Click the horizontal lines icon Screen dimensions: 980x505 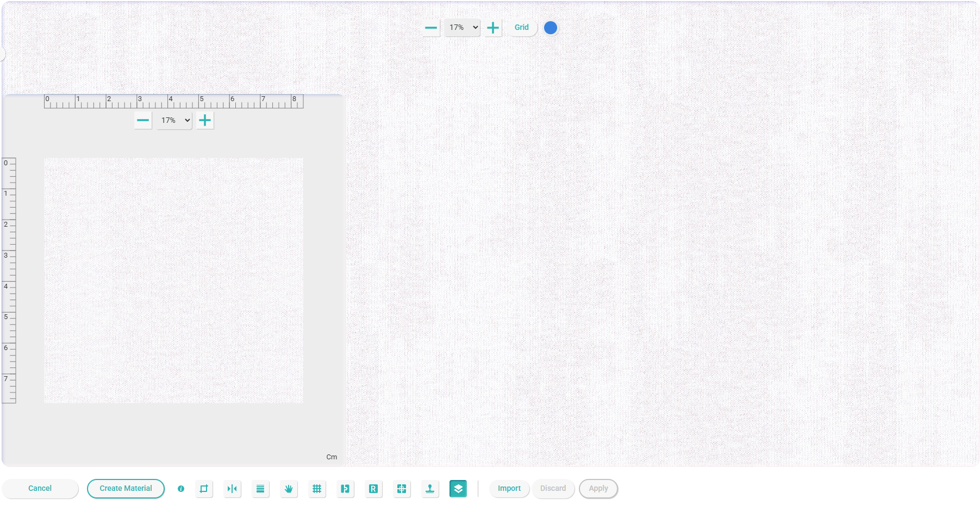pyautogui.click(x=260, y=489)
